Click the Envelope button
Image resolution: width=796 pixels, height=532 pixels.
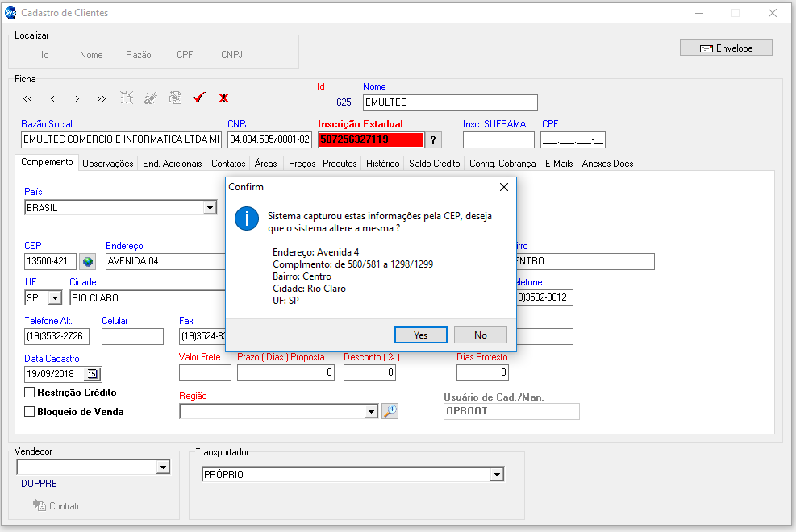(x=726, y=48)
